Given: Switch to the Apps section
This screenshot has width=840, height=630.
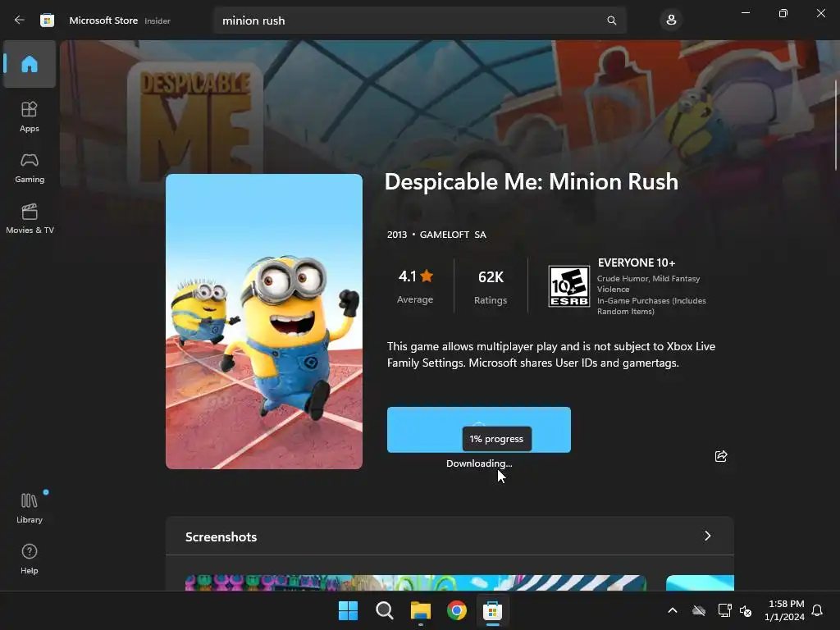Looking at the screenshot, I should pos(30,116).
